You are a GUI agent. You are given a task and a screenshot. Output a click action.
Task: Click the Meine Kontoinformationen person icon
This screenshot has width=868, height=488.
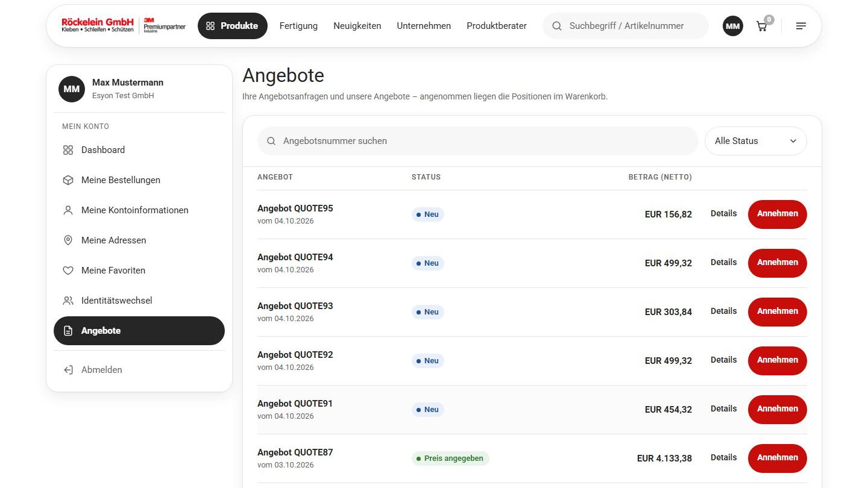(68, 210)
